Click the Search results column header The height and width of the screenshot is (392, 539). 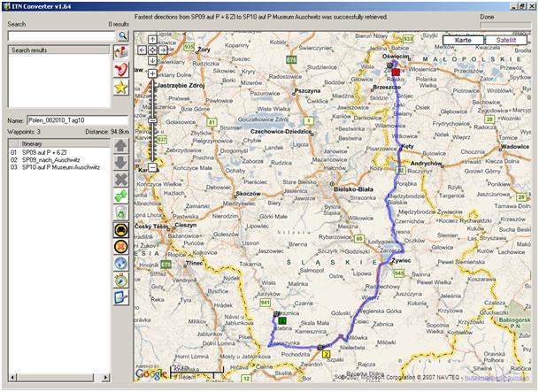58,50
